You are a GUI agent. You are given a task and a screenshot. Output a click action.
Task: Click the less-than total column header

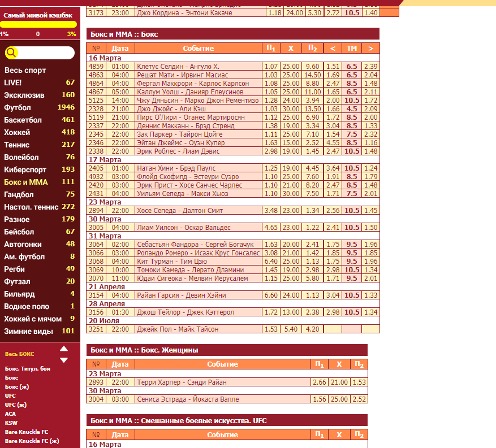coord(333,49)
